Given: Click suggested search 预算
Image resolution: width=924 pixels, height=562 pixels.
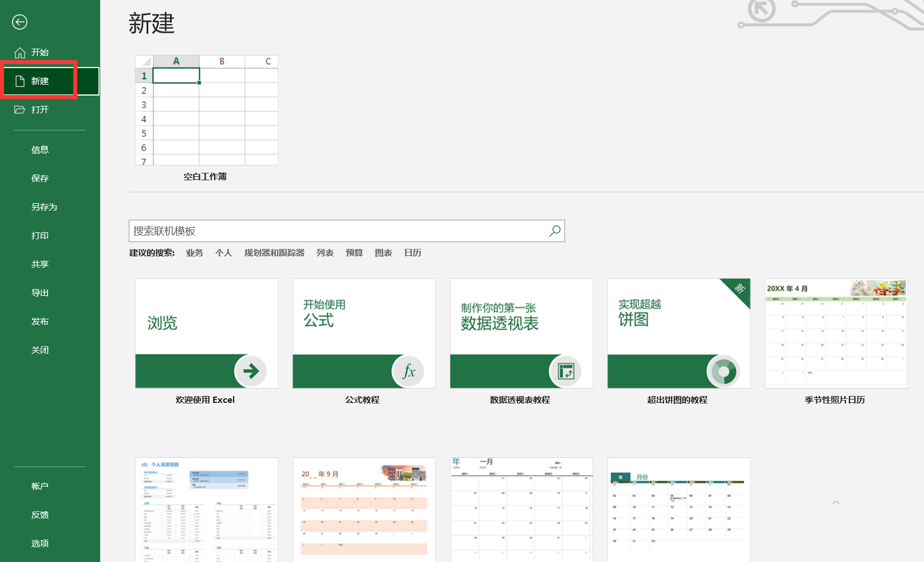Looking at the screenshot, I should coord(354,252).
